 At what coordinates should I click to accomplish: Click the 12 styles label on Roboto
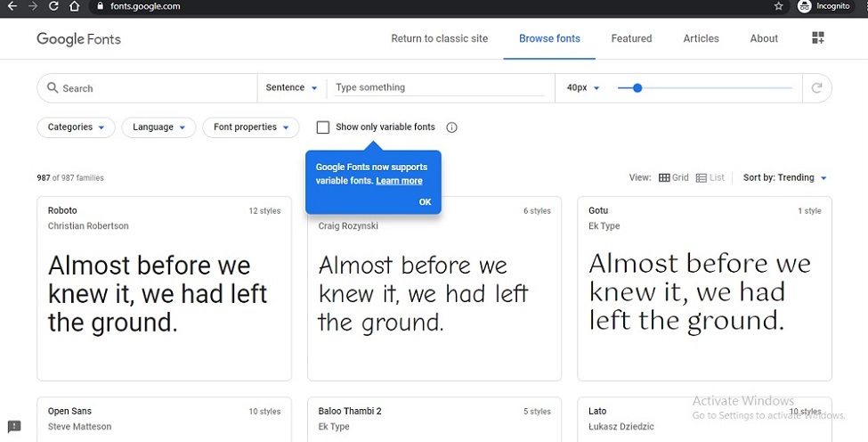tap(264, 211)
